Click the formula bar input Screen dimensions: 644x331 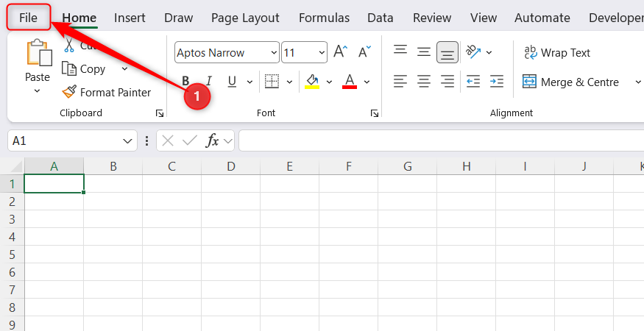441,141
